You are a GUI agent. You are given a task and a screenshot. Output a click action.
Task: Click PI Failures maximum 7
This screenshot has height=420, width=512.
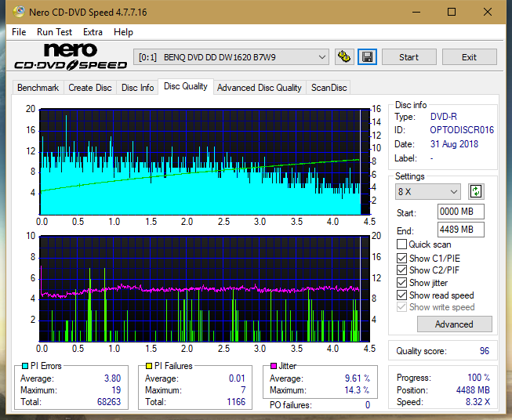243,390
